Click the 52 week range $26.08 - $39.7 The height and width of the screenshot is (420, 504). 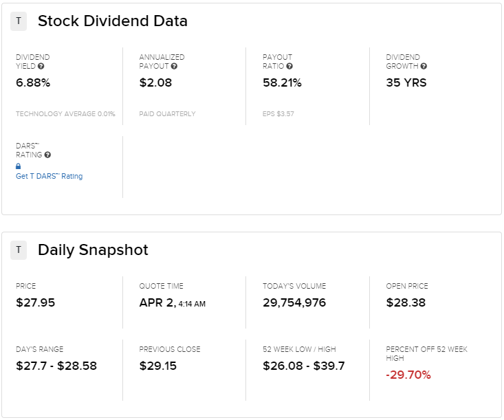(304, 366)
